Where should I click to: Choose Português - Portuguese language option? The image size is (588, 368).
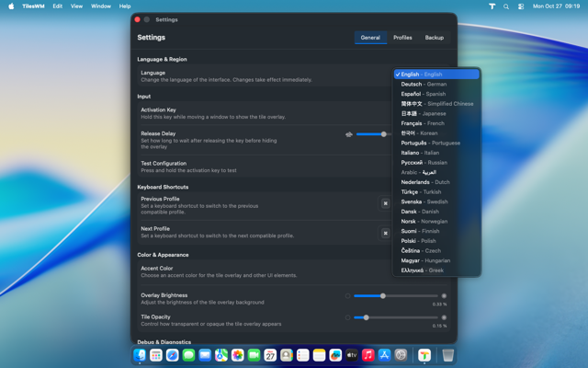point(436,143)
